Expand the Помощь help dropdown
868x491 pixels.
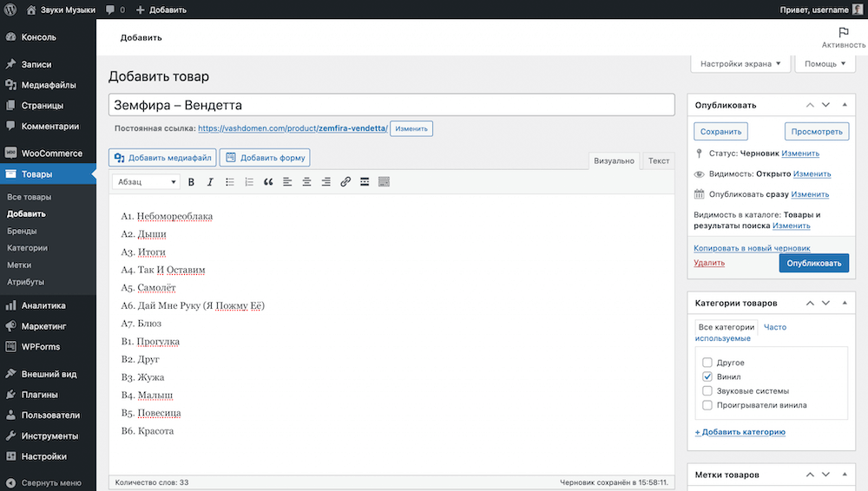coord(825,63)
